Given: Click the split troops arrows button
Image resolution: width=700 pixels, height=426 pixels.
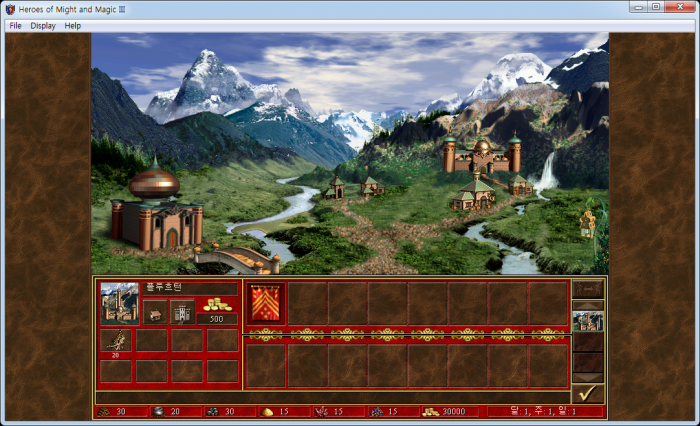Looking at the screenshot, I should click(588, 289).
